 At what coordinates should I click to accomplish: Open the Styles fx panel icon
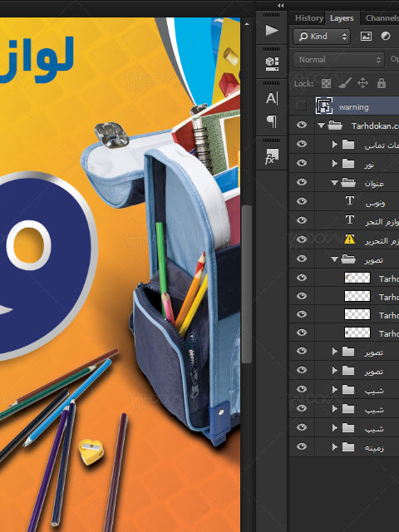[272, 156]
